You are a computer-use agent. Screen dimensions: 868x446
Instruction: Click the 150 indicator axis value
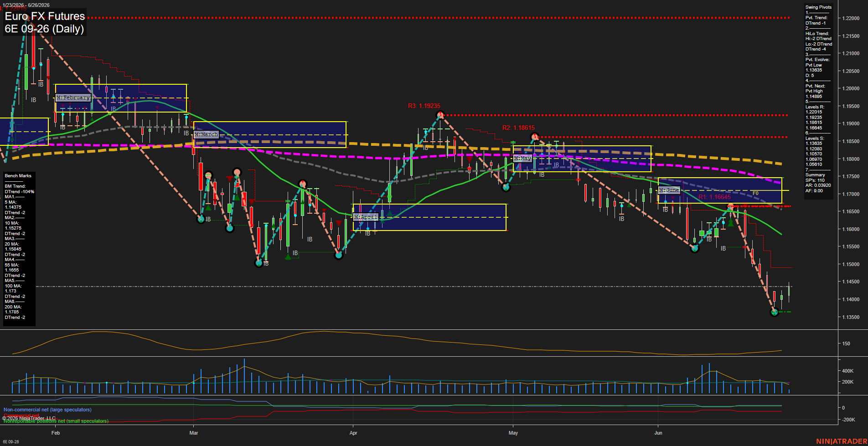846,343
